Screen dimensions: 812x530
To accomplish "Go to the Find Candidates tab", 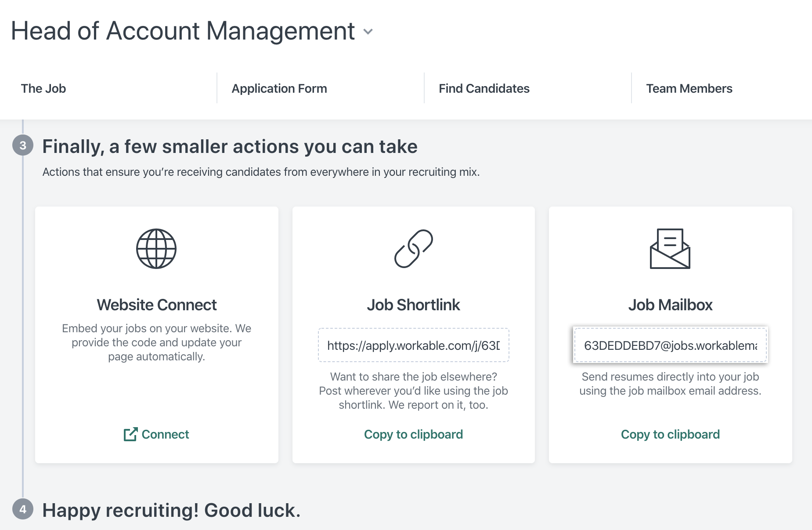I will point(484,88).
